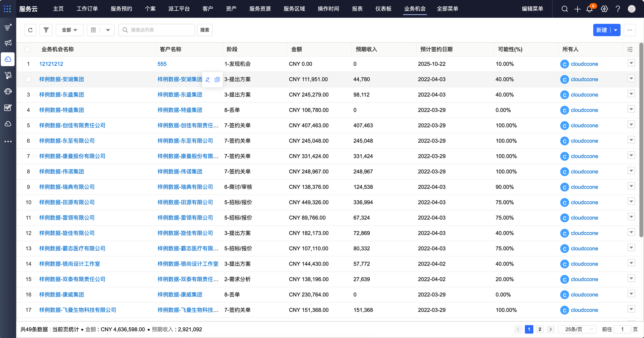This screenshot has width=644, height=338.
Task: Open the arrow dropdown beside 新建
Action: [x=616, y=30]
